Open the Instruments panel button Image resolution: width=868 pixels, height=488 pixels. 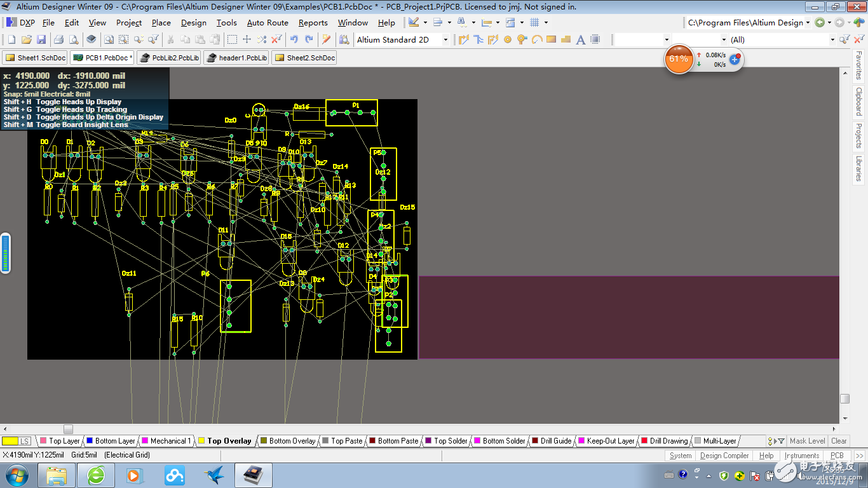pyautogui.click(x=802, y=455)
